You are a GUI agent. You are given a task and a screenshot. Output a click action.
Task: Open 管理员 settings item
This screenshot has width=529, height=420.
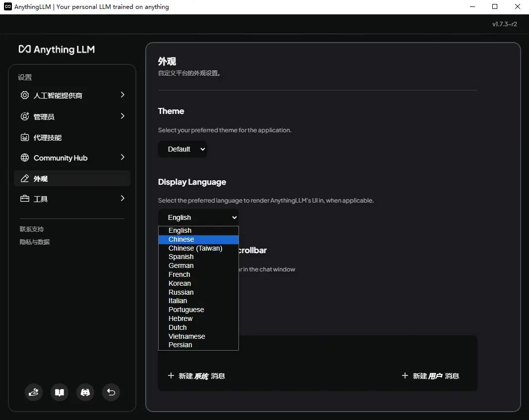pyautogui.click(x=72, y=116)
